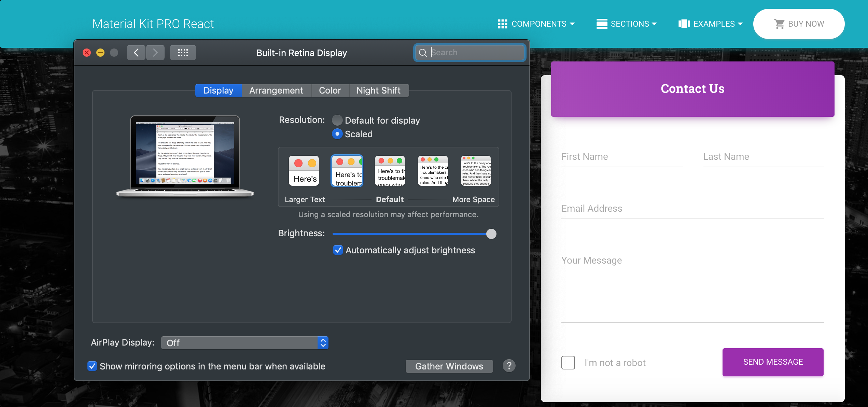Check the I'm not a robot box
The image size is (868, 407).
pos(568,363)
